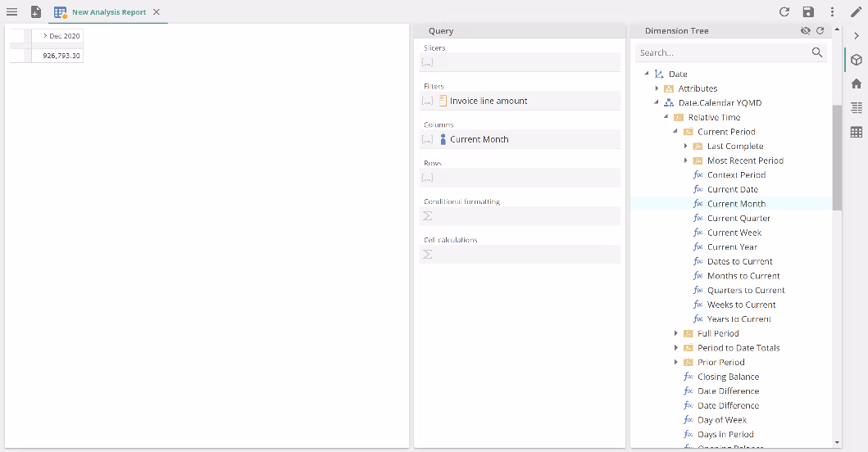This screenshot has height=452, width=868.
Task: Close the New Analysis Report tab
Action: pyautogui.click(x=157, y=12)
